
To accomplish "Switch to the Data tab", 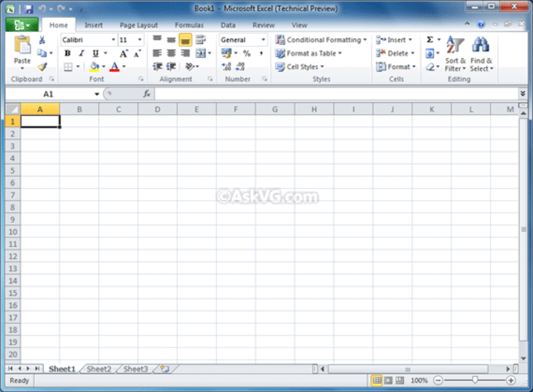I will [x=228, y=25].
